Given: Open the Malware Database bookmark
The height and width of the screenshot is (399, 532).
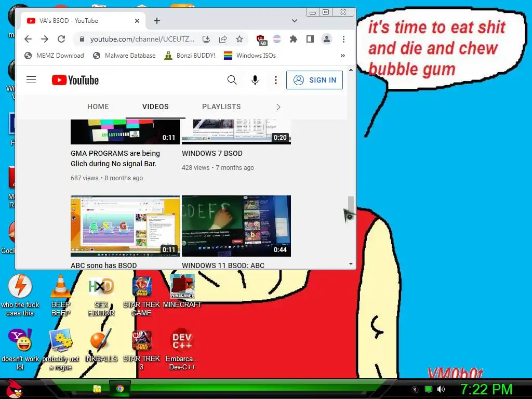Looking at the screenshot, I should 124,55.
